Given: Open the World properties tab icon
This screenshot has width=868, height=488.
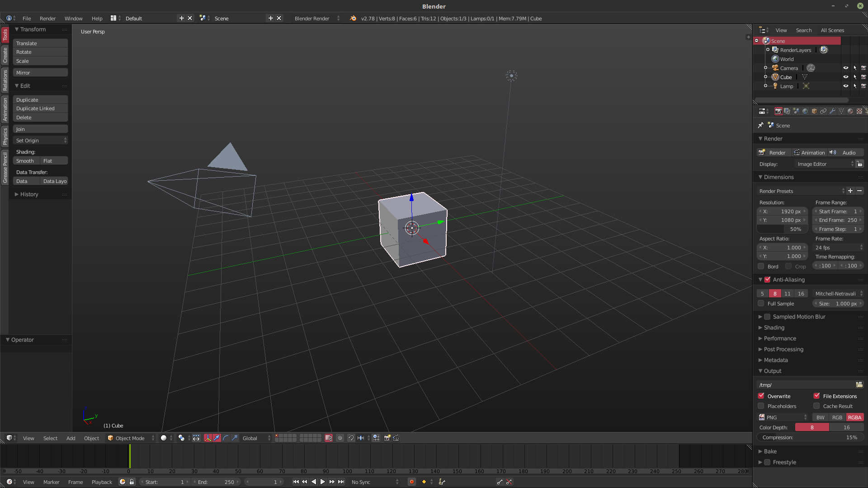Looking at the screenshot, I should click(805, 111).
